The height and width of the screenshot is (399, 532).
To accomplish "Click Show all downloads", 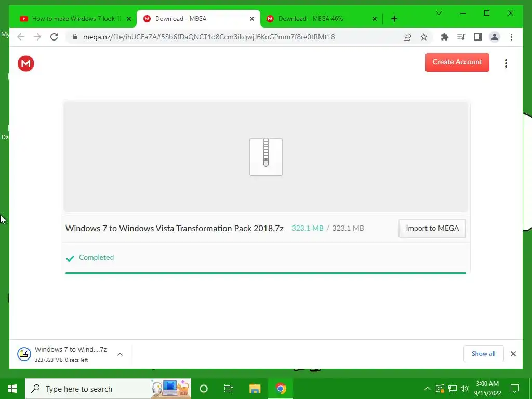I will coord(483,353).
